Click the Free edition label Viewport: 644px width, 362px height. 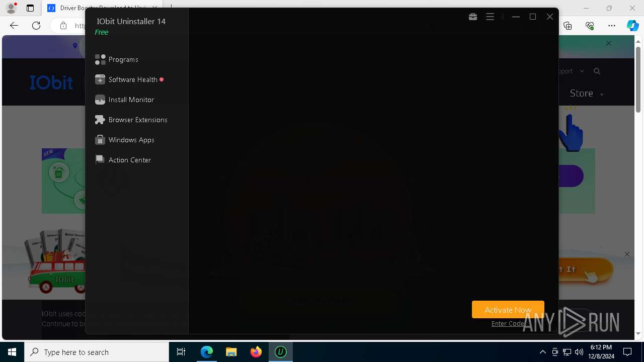(102, 32)
